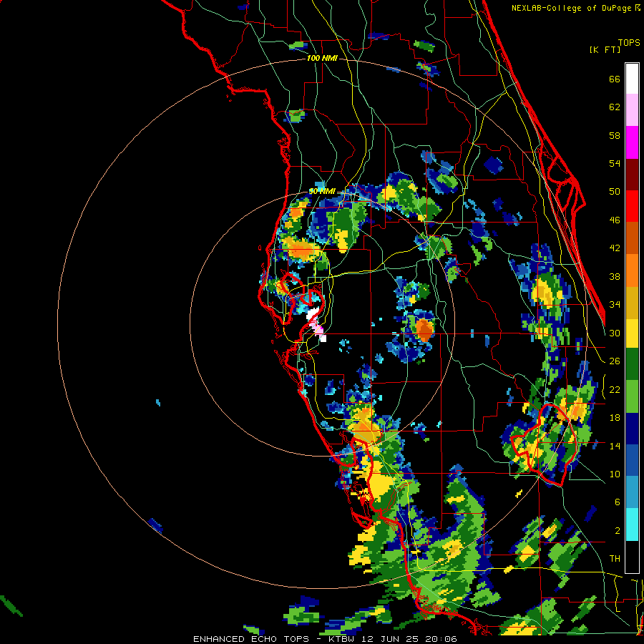Click the dark green 30 kft legend swatch
The height and width of the screenshot is (644, 644).
click(x=632, y=364)
